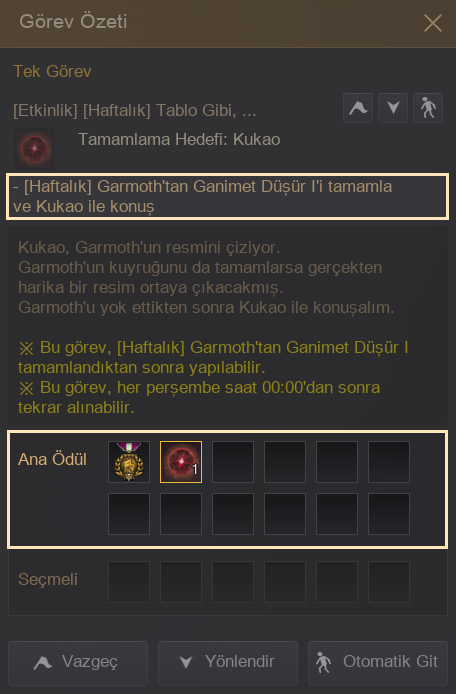Select the red orb reward item

(x=181, y=462)
